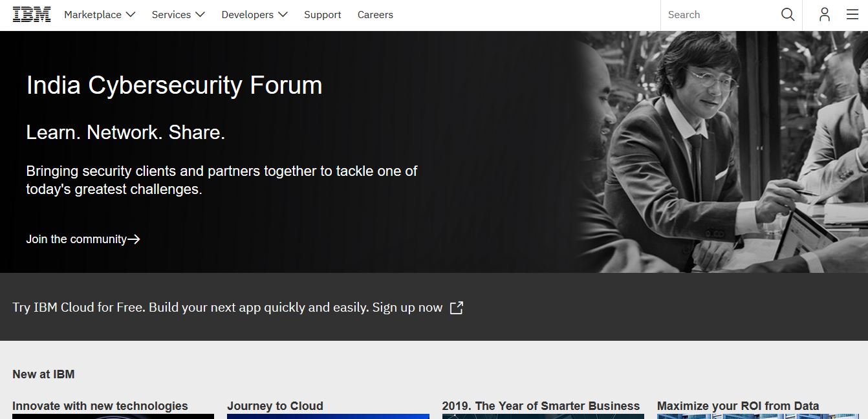Open the Support menu item

point(323,14)
